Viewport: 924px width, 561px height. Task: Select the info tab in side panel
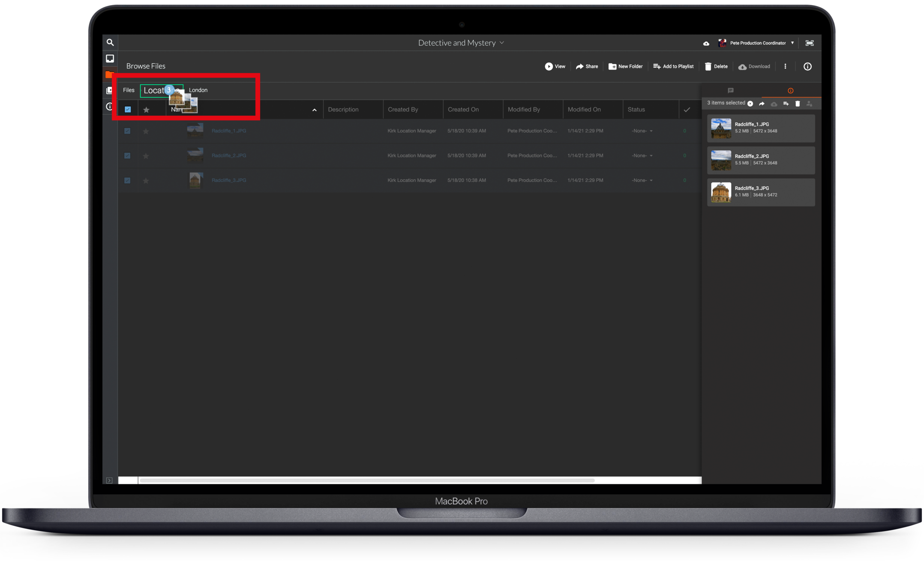[x=790, y=90]
